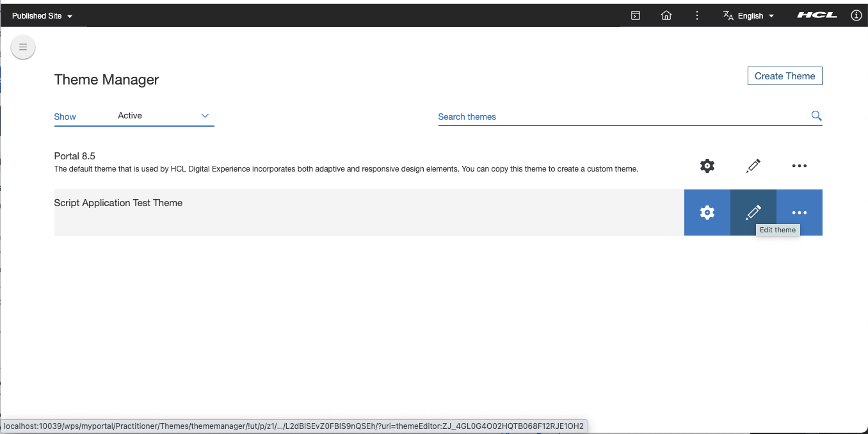This screenshot has width=868, height=434.
Task: Open the vertical three-dot overflow menu
Action: point(697,16)
